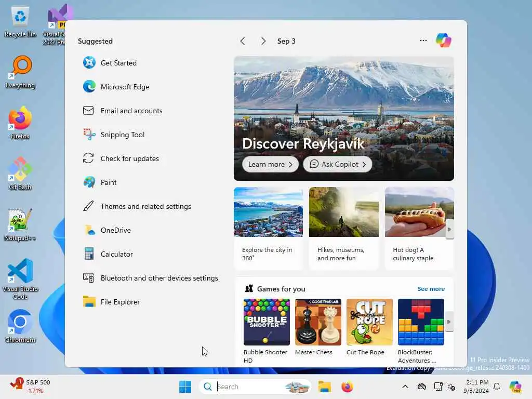Open File Explorer from the taskbar
Viewport: 532px width, 399px height.
click(324, 387)
